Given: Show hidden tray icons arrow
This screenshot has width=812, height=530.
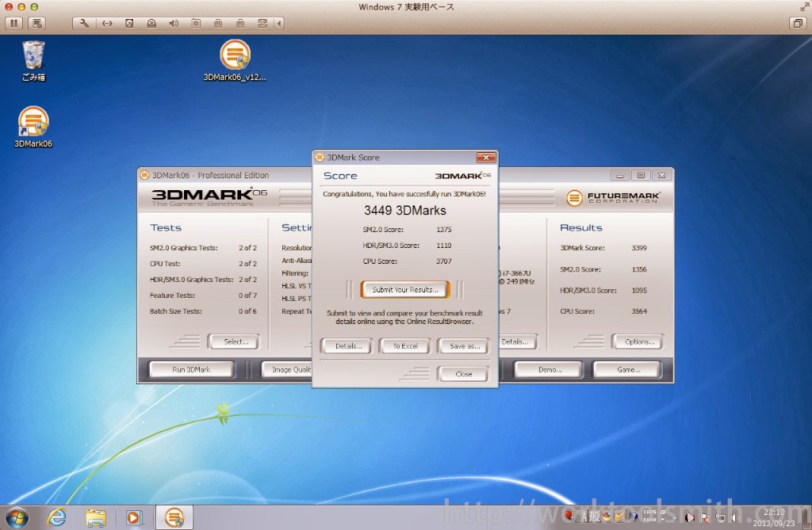Looking at the screenshot, I should click(675, 517).
